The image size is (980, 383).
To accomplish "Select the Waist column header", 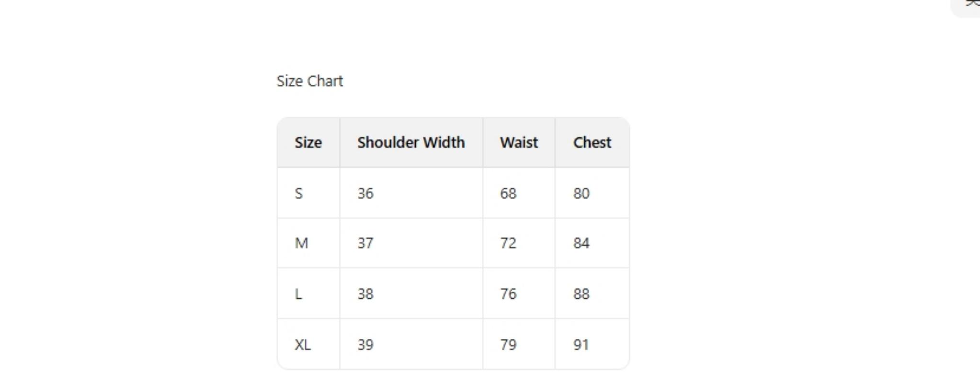I will 519,142.
